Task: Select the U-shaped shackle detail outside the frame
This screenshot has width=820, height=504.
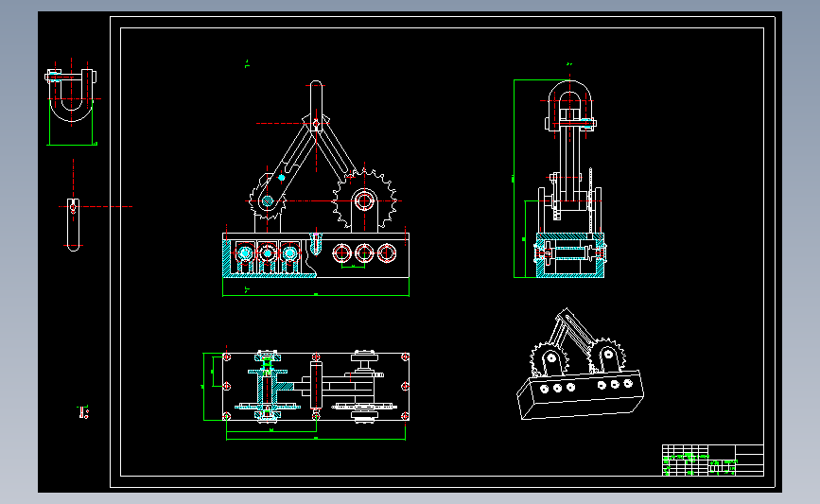Action: click(71, 96)
